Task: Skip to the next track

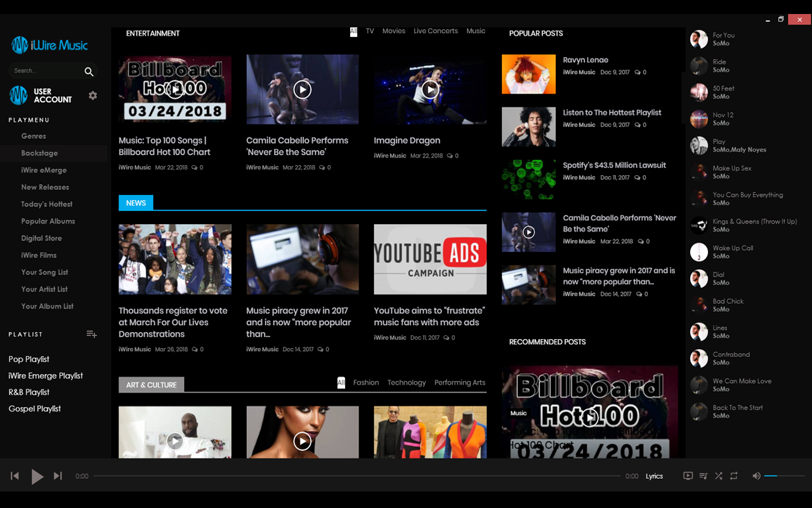Action: [58, 476]
